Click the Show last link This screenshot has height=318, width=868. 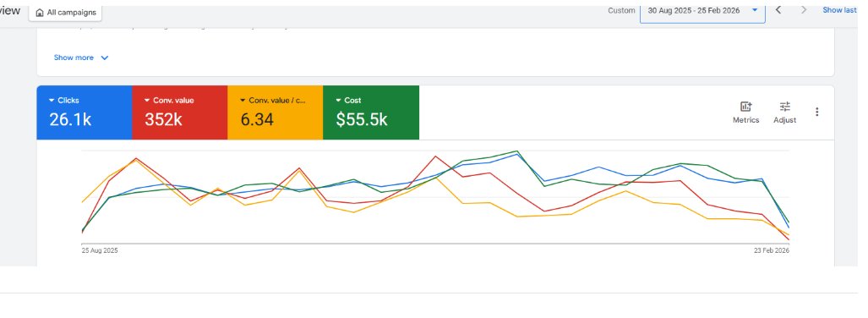839,10
